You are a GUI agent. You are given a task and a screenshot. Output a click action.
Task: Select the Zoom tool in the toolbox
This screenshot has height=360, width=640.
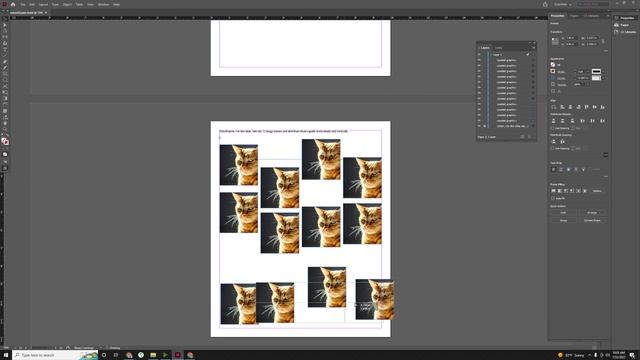(x=5, y=129)
